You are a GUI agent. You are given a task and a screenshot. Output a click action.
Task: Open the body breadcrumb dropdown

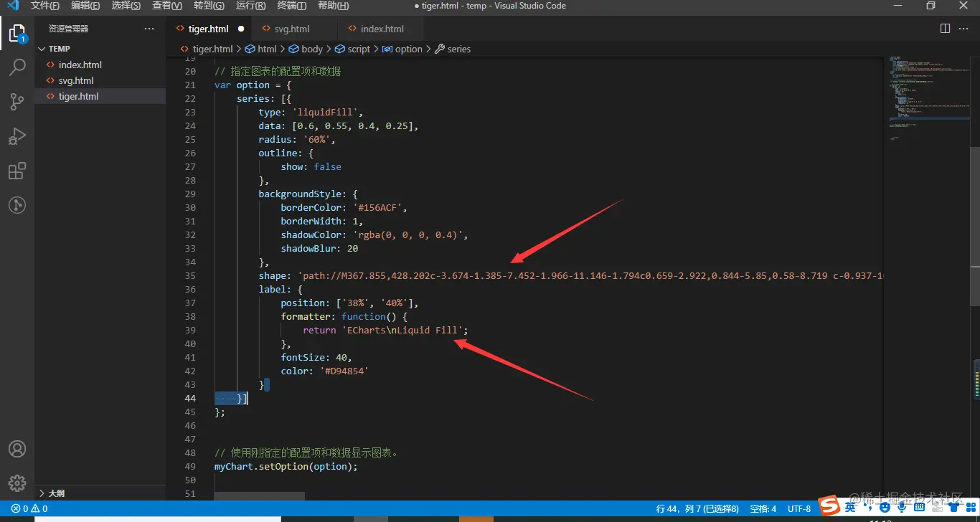[306, 49]
